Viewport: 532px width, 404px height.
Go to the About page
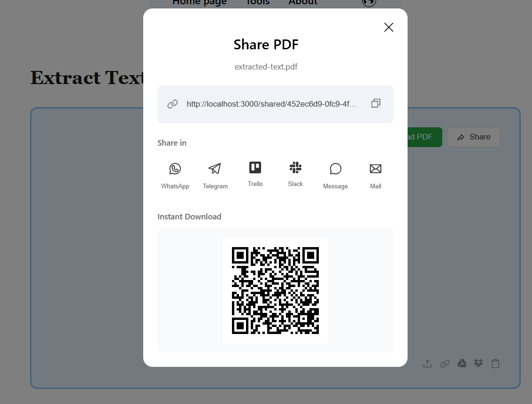click(303, 3)
